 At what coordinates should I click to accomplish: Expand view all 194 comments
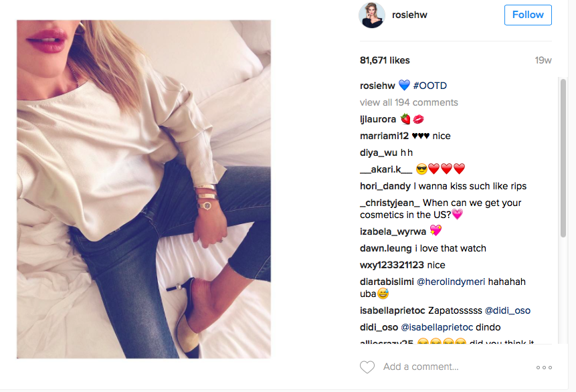409,102
